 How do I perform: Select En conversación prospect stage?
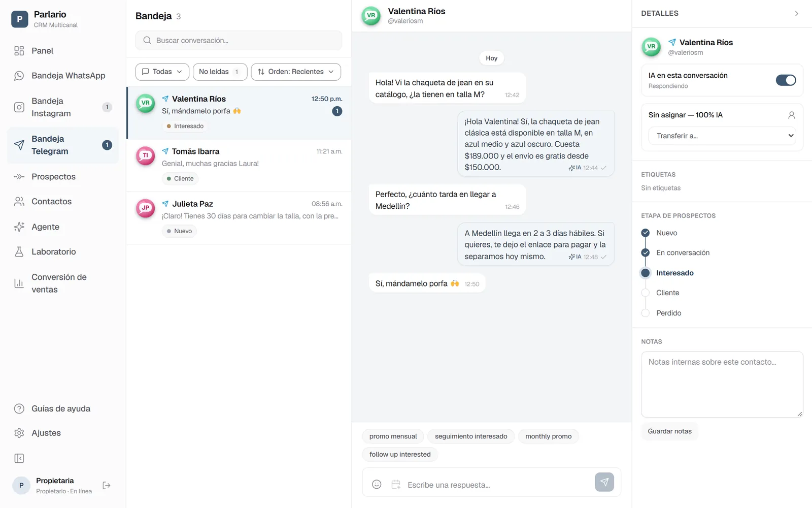coord(676,253)
